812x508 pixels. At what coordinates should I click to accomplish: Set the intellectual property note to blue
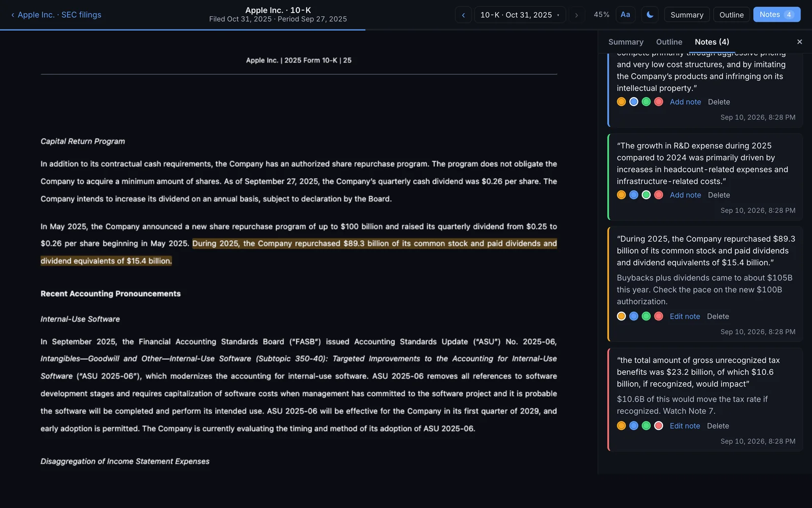[x=633, y=102]
